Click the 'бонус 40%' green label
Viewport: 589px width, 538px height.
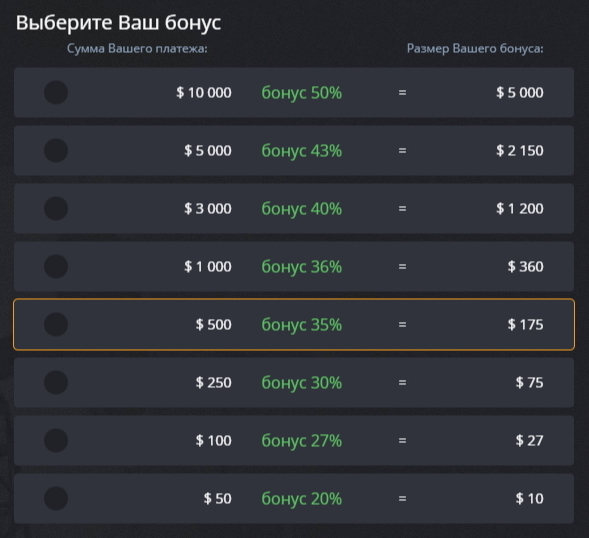[x=302, y=209]
